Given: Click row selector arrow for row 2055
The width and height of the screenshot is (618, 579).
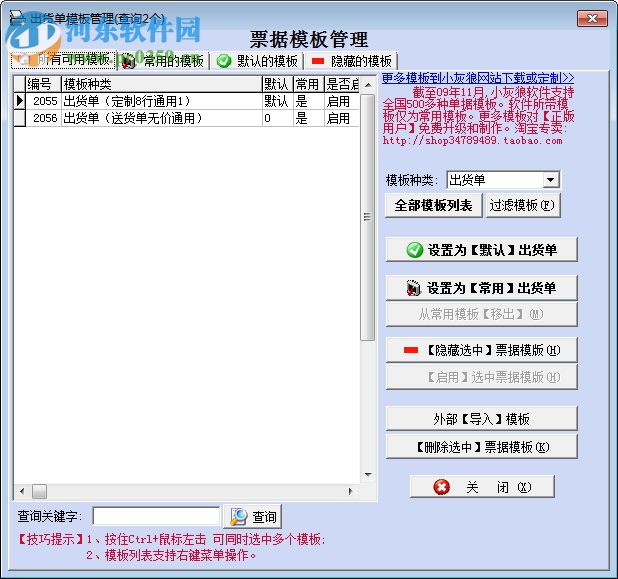Looking at the screenshot, I should 20,101.
